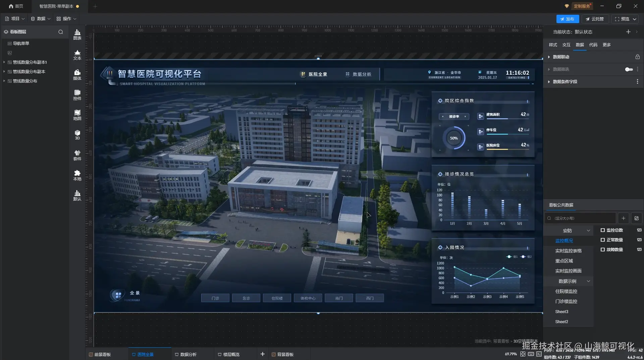Screen dimensions: 644x360
Task: Switch to the 更多 tab
Action: coord(606,45)
